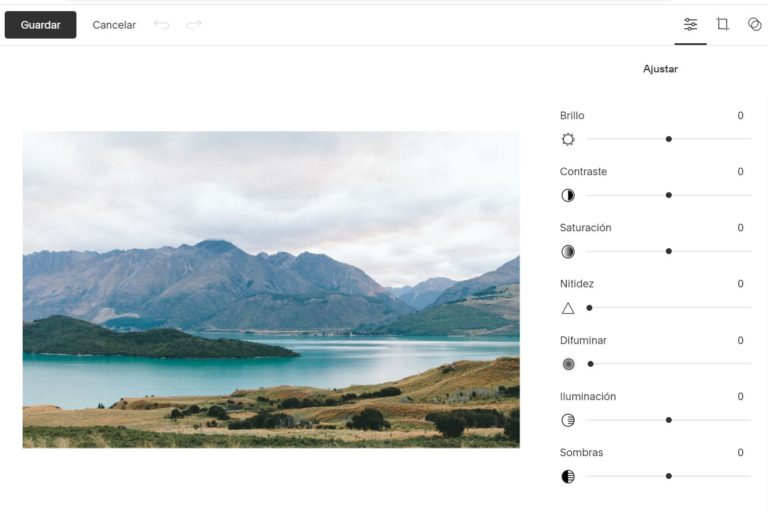Open the Filters overlay tab icon

tap(754, 24)
